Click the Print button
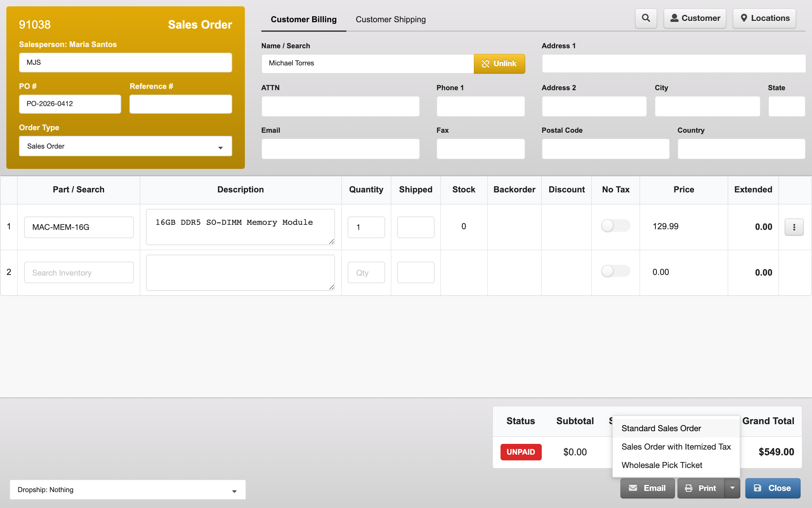812x508 pixels. click(x=701, y=488)
